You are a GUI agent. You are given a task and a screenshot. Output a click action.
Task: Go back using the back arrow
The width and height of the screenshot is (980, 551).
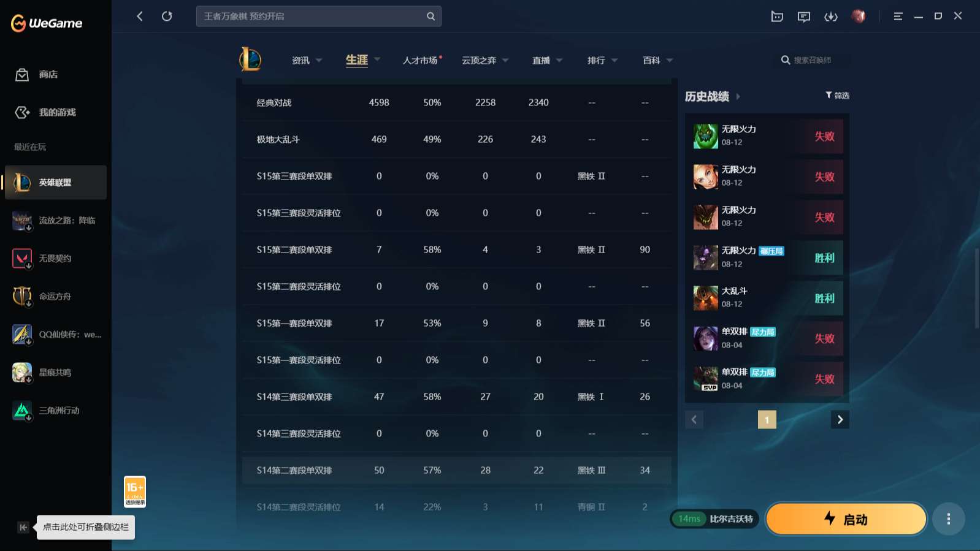click(140, 16)
